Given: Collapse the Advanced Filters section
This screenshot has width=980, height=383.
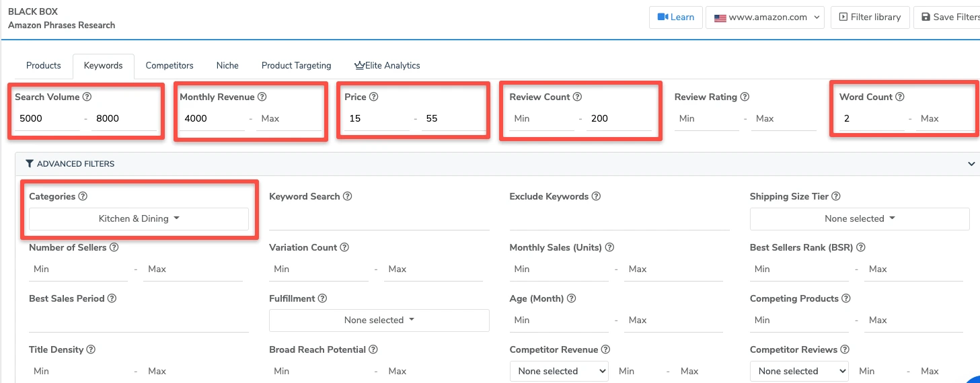Looking at the screenshot, I should pyautogui.click(x=971, y=164).
